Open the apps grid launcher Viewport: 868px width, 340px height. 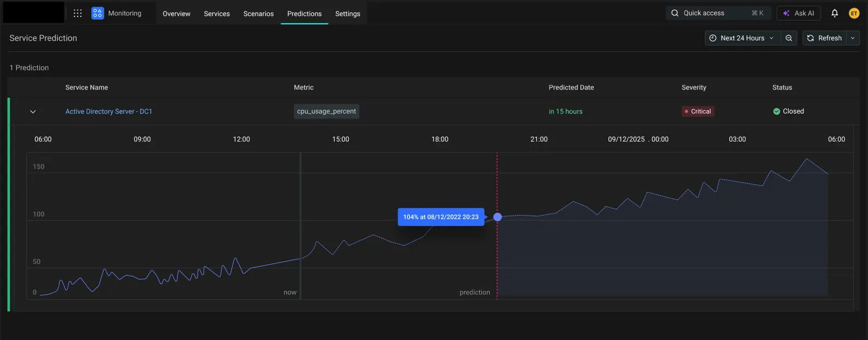pyautogui.click(x=78, y=13)
